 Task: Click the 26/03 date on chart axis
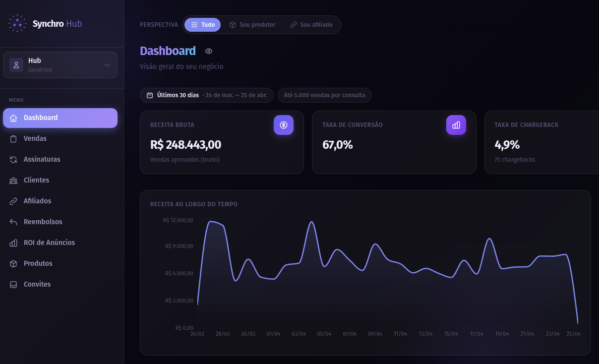[197, 334]
